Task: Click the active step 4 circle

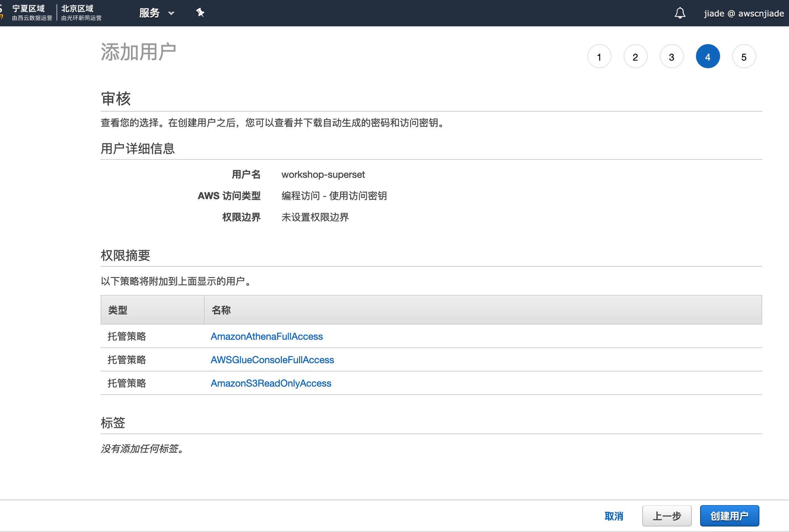Action: pyautogui.click(x=708, y=57)
